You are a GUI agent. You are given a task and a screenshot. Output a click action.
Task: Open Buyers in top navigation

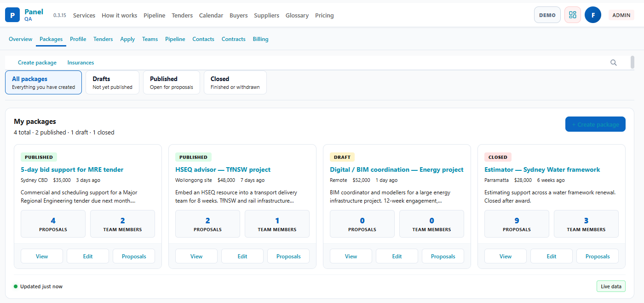tap(239, 15)
